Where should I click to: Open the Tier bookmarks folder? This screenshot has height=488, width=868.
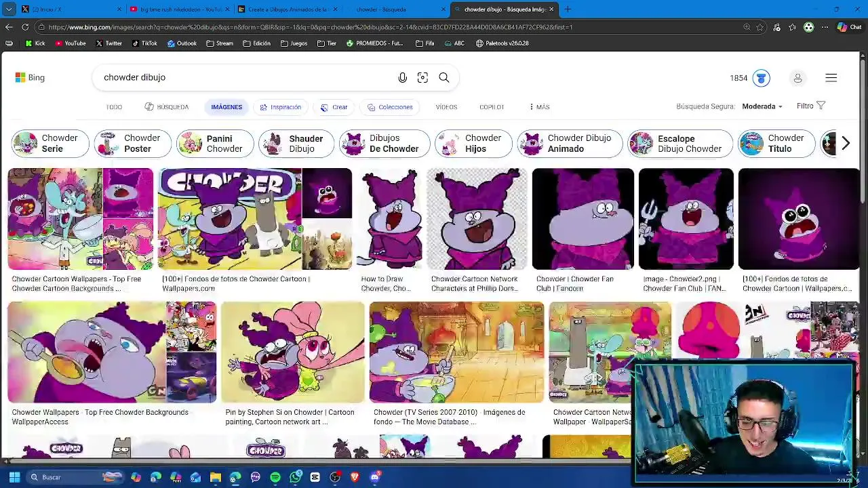coord(327,43)
